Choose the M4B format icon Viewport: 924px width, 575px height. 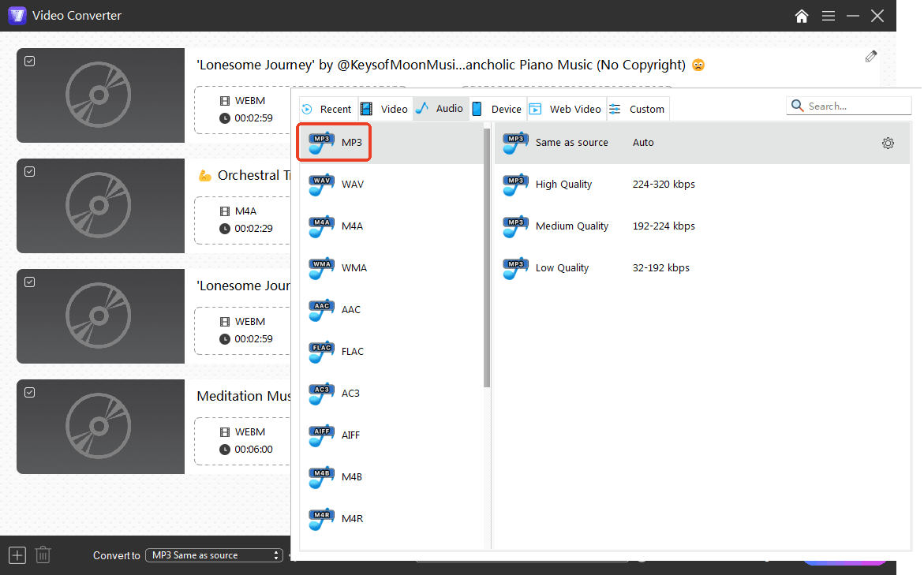click(x=321, y=478)
